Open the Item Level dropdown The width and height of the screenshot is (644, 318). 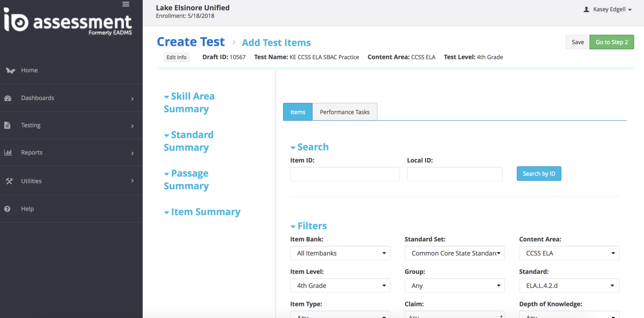click(340, 286)
